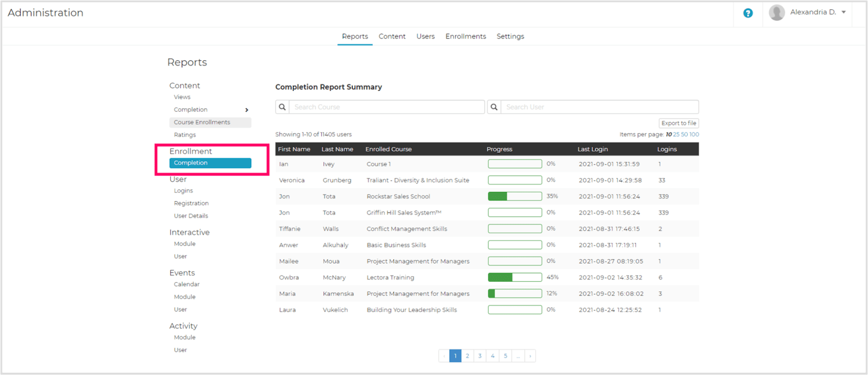
Task: Open the Settings tab
Action: (510, 36)
